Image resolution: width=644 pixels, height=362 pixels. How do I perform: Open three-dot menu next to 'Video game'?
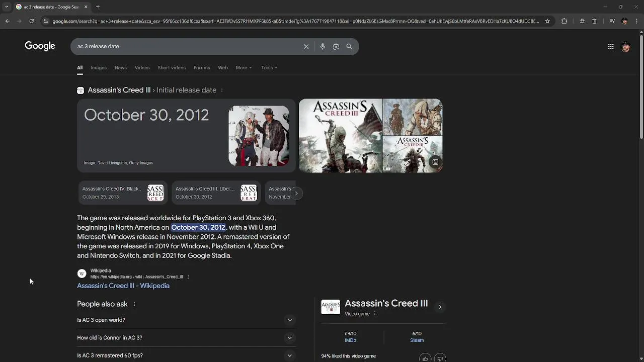375,313
